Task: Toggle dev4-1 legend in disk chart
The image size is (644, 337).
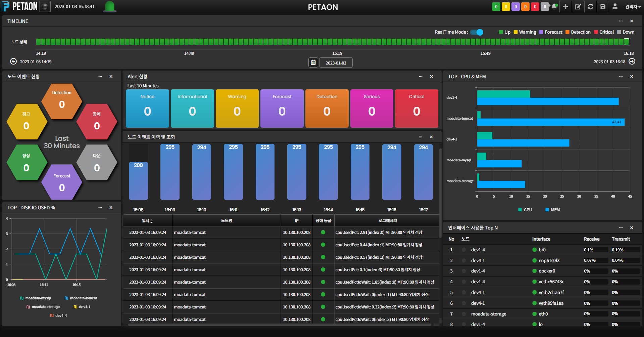Action: click(82, 307)
